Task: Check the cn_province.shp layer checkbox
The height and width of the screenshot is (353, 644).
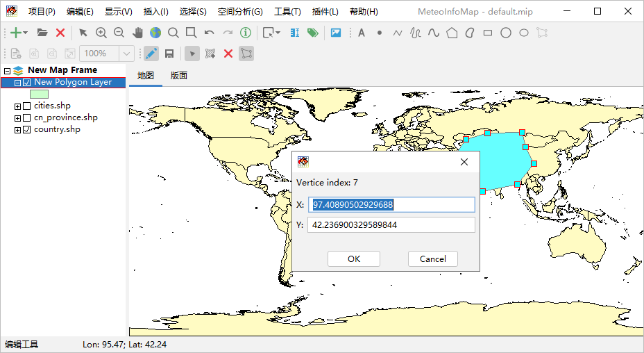Action: click(27, 117)
